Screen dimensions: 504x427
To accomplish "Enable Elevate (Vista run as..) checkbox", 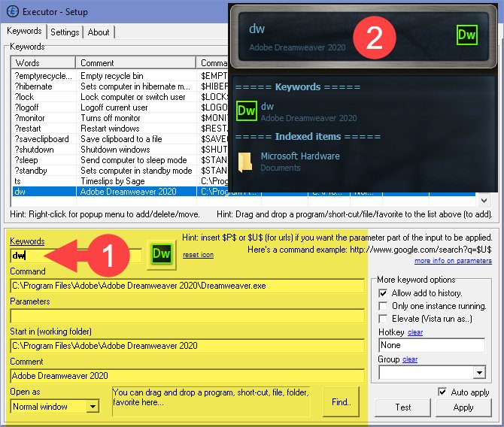I will [x=383, y=319].
